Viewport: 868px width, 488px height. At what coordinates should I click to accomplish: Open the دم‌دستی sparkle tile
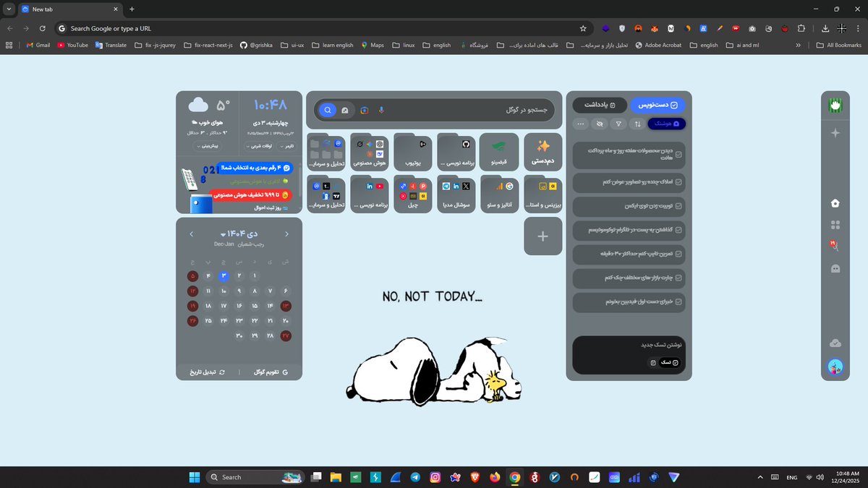click(x=543, y=151)
